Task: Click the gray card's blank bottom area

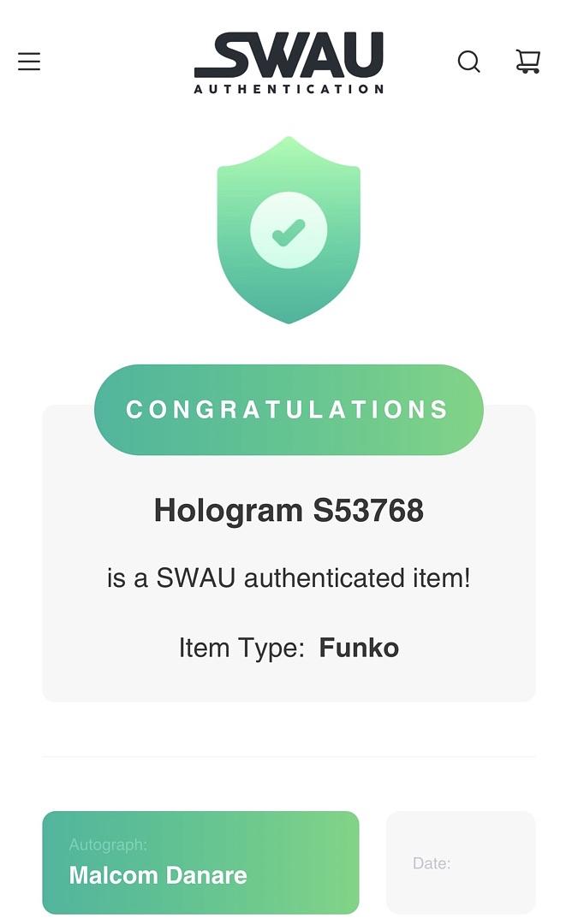Action: coord(289,683)
